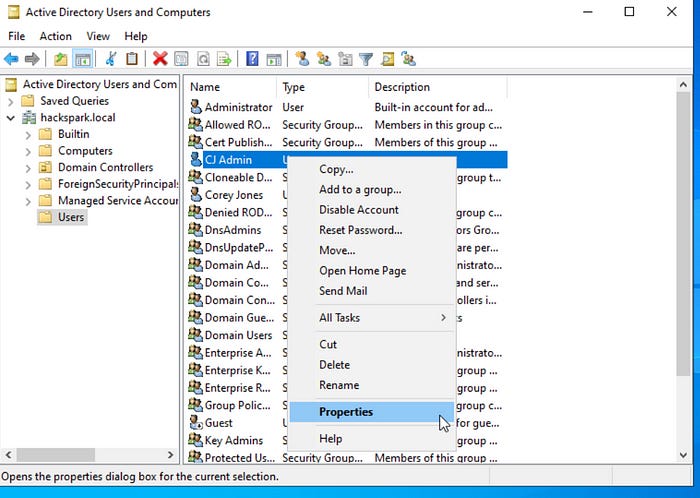Open the Help menu in menu bar
This screenshot has height=498, width=700.
[136, 36]
